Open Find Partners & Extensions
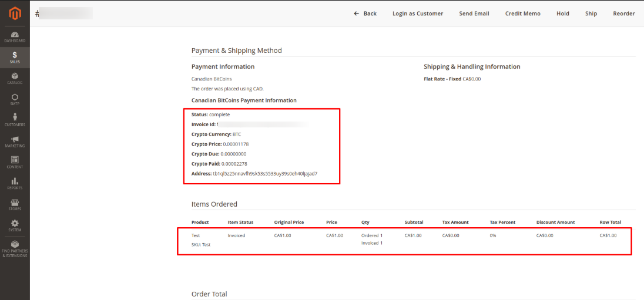The image size is (644, 300). coord(15,249)
